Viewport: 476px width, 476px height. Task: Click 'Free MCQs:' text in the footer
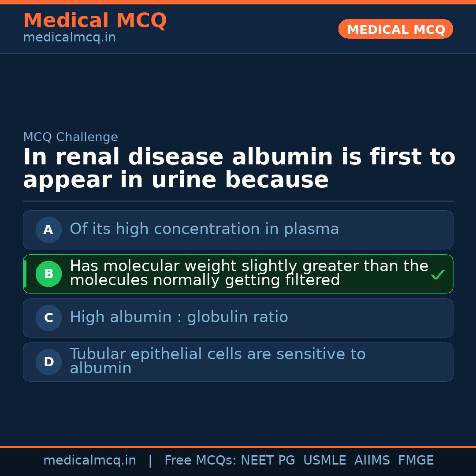[201, 461]
